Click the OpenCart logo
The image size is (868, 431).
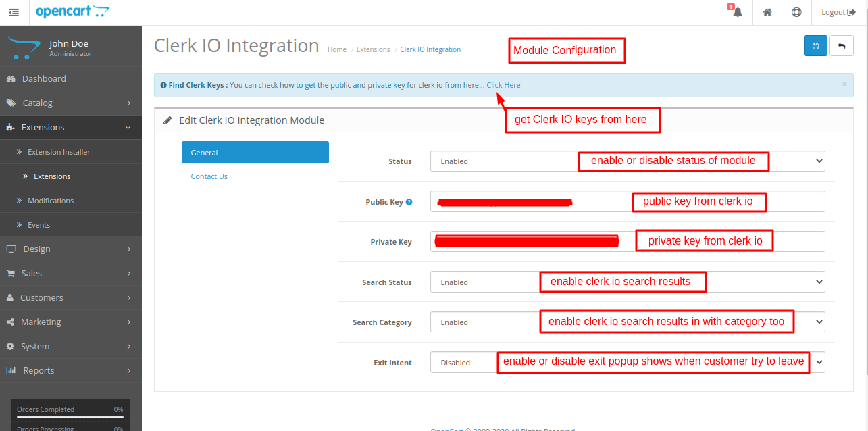[x=72, y=11]
